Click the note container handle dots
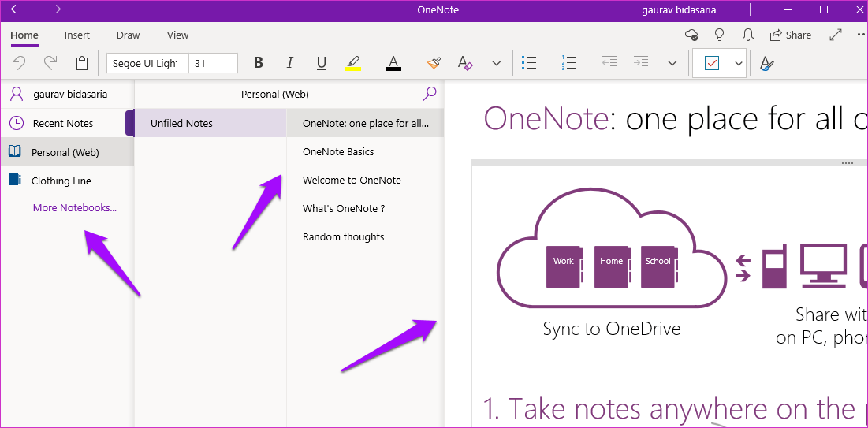 coord(847,163)
